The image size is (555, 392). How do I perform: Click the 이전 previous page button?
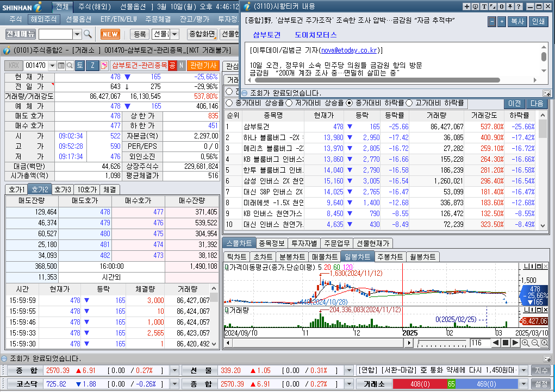coord(514,103)
